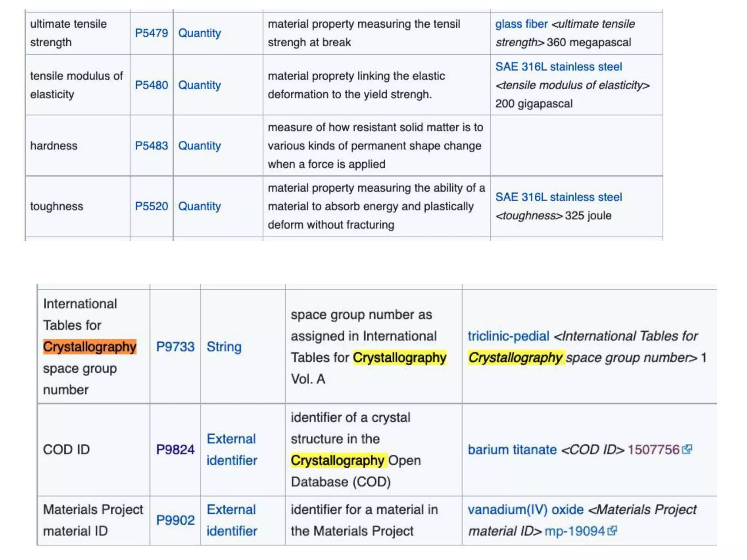The image size is (747, 560).
Task: Open the P5483 property link
Action: pyautogui.click(x=151, y=145)
